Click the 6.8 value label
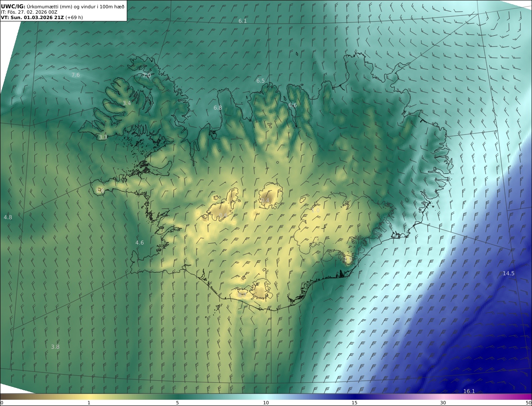 [x=218, y=108]
